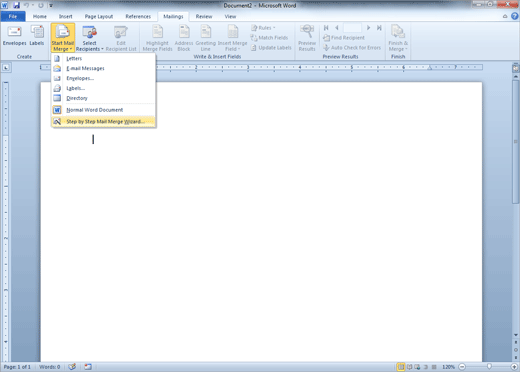The height and width of the screenshot is (372, 520).
Task: Toggle the ruler view button above scrollbar
Action: [515, 68]
